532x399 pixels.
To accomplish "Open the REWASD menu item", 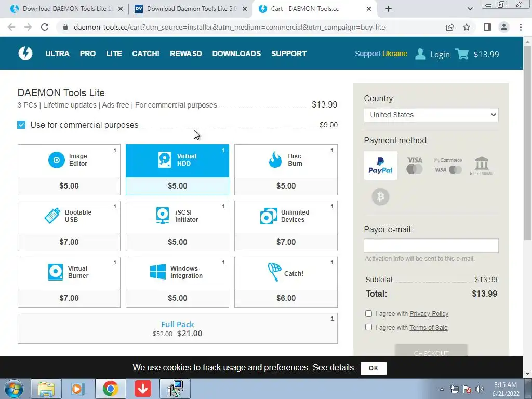I will pos(186,54).
